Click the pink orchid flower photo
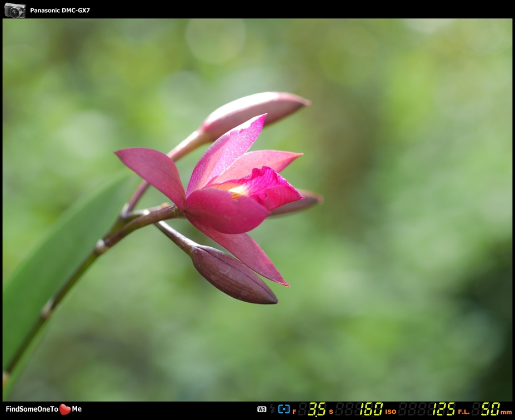This screenshot has height=420, width=515. tap(258, 209)
